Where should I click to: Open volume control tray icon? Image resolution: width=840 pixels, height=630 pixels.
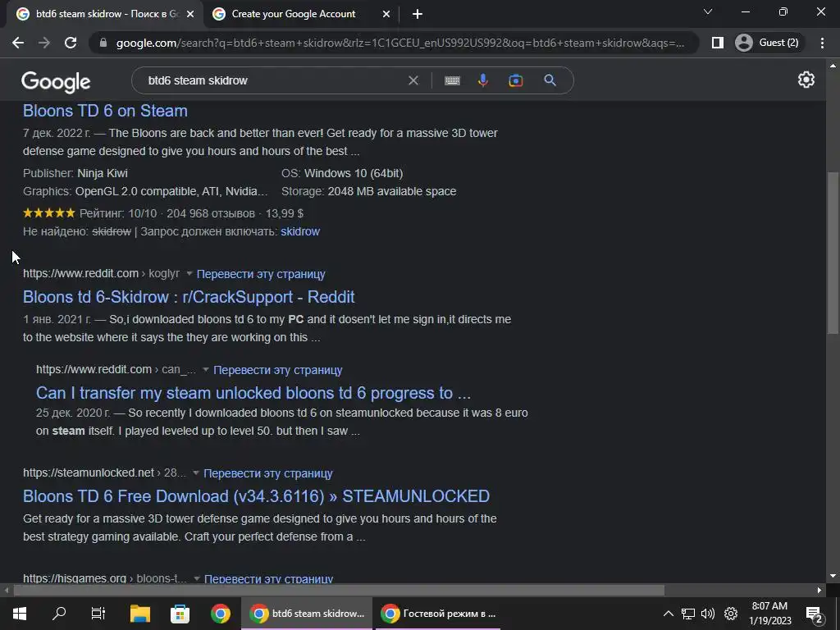point(708,614)
